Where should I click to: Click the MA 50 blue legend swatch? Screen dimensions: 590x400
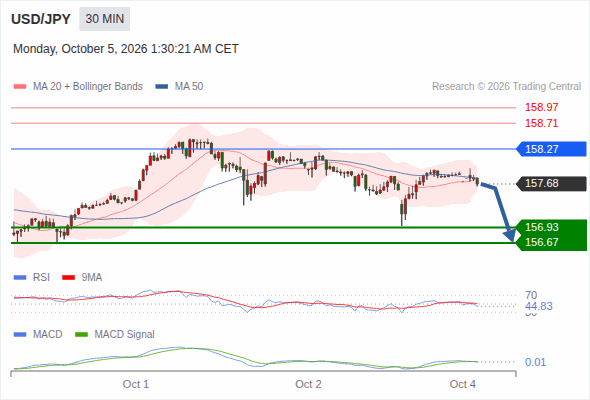click(x=162, y=87)
